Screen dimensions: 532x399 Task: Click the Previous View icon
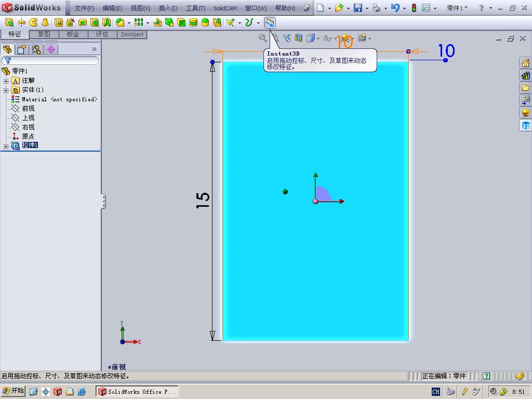[287, 38]
